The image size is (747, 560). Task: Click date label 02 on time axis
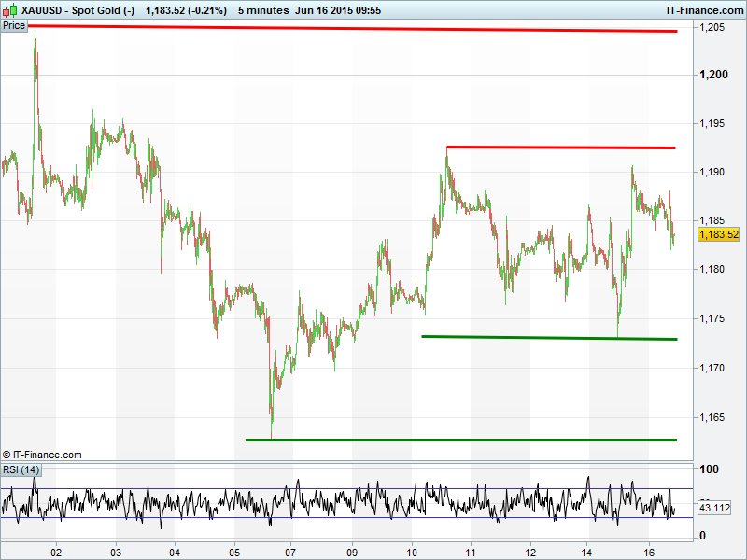[x=56, y=551]
